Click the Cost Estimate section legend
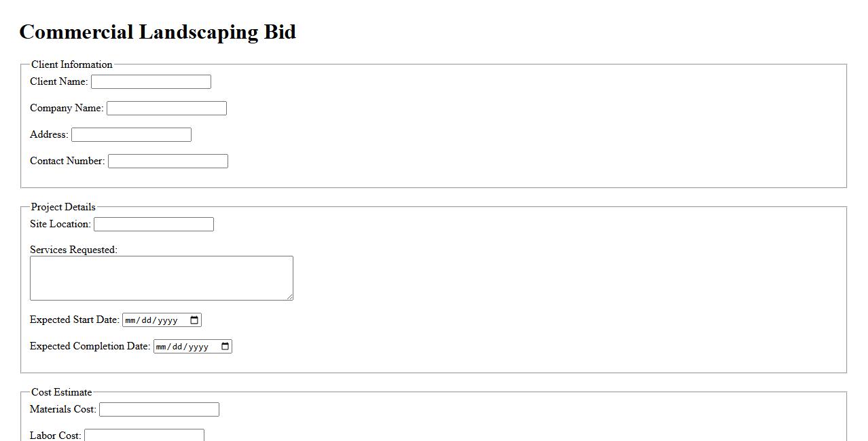 61,392
